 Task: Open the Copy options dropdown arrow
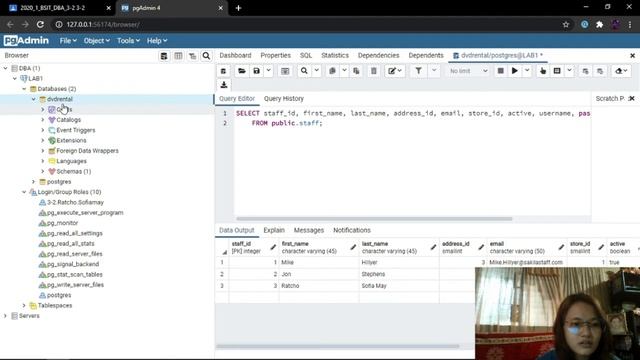344,71
